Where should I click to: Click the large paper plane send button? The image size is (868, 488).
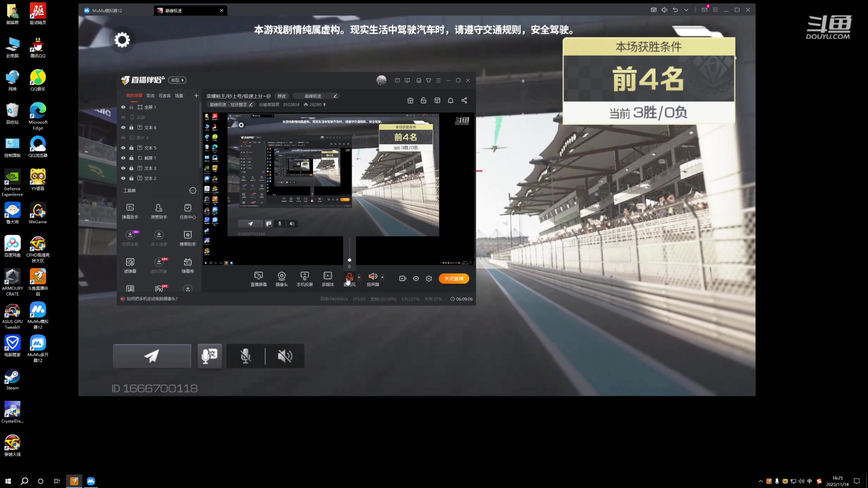point(152,356)
